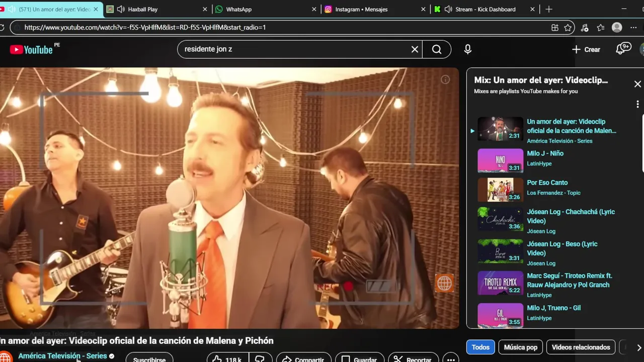The image size is (644, 362).
Task: Open the Chachachá thumbnail
Action: [x=500, y=219]
